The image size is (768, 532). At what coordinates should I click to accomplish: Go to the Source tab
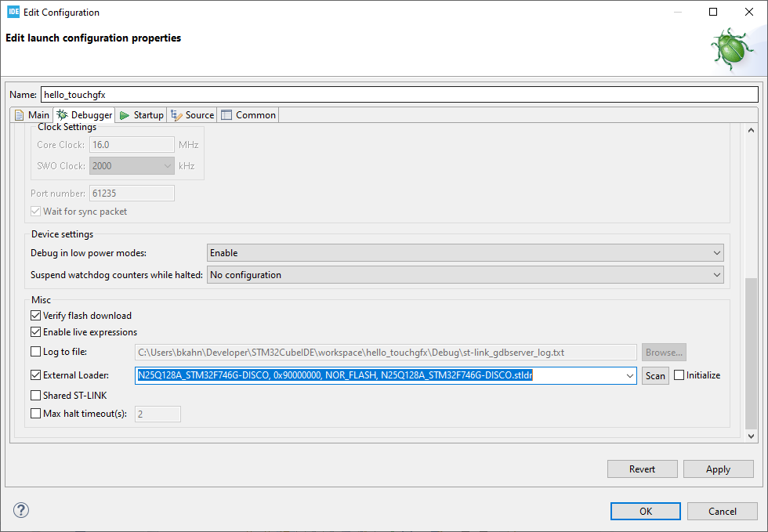point(193,115)
